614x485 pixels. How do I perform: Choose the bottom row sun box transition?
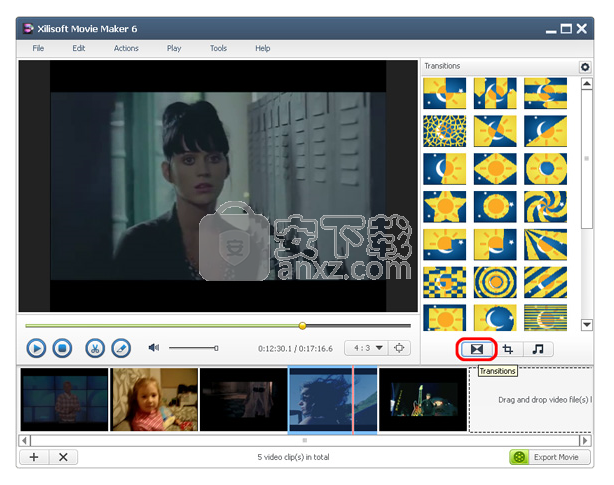pos(444,317)
